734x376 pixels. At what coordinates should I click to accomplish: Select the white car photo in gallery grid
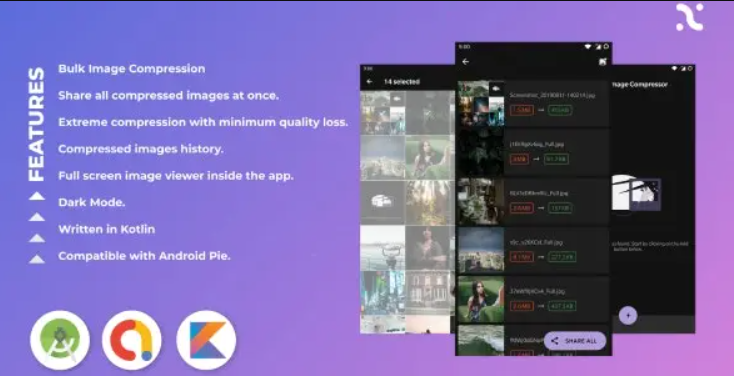[x=382, y=202]
